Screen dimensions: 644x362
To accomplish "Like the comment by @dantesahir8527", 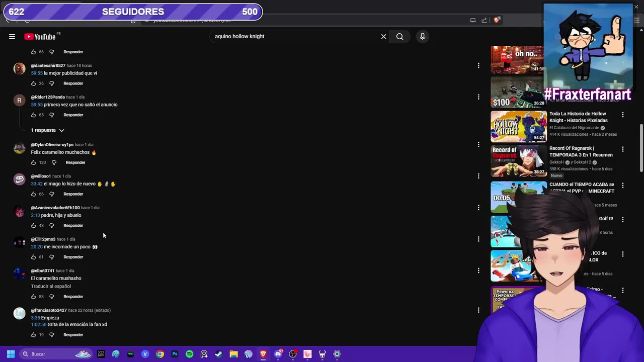I will tap(33, 83).
